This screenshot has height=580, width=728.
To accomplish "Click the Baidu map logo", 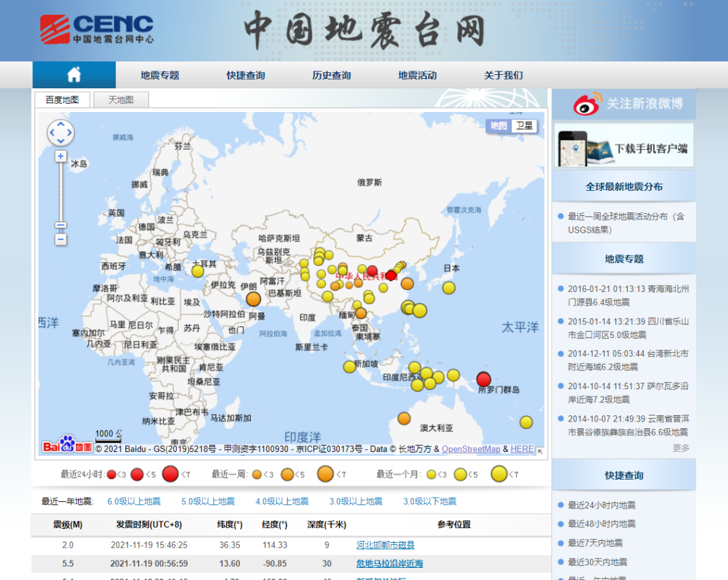I will click(x=67, y=444).
